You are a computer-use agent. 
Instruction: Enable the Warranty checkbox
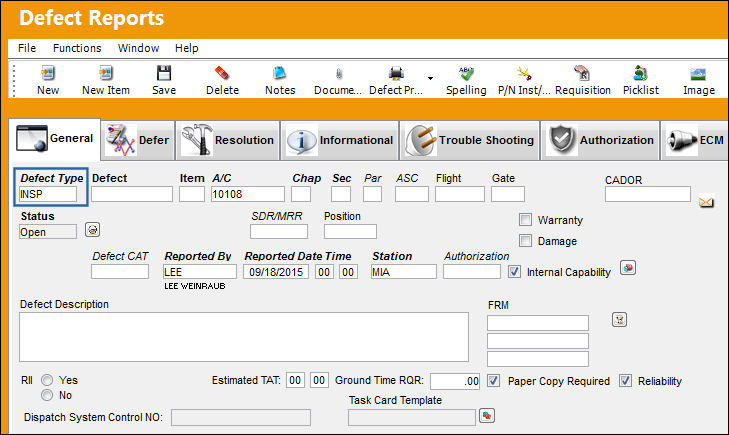[525, 219]
